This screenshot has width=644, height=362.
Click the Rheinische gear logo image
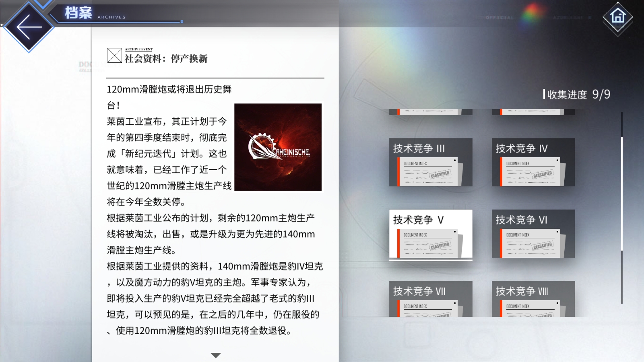click(278, 148)
